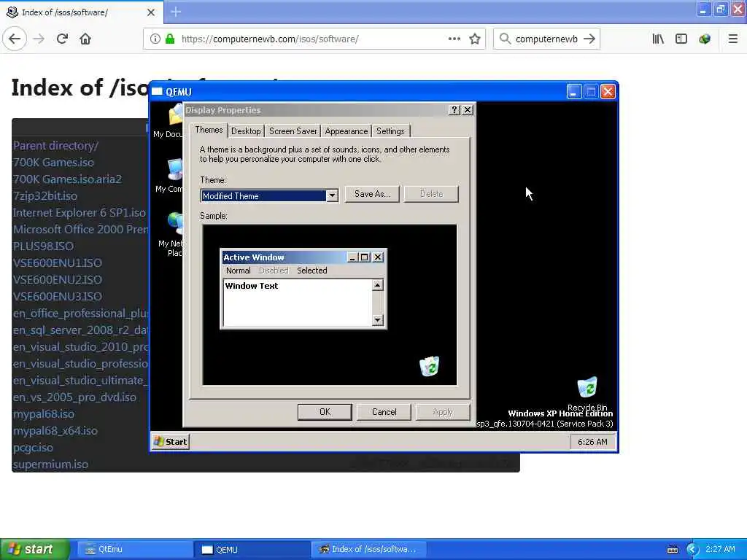Switch to the Settings tab
747x560 pixels.
tap(390, 131)
